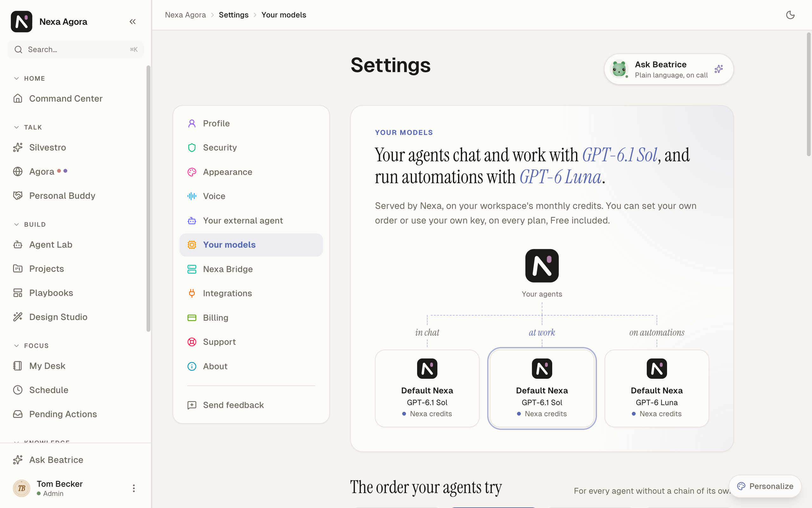
Task: Go to Integrations settings
Action: coord(251,293)
